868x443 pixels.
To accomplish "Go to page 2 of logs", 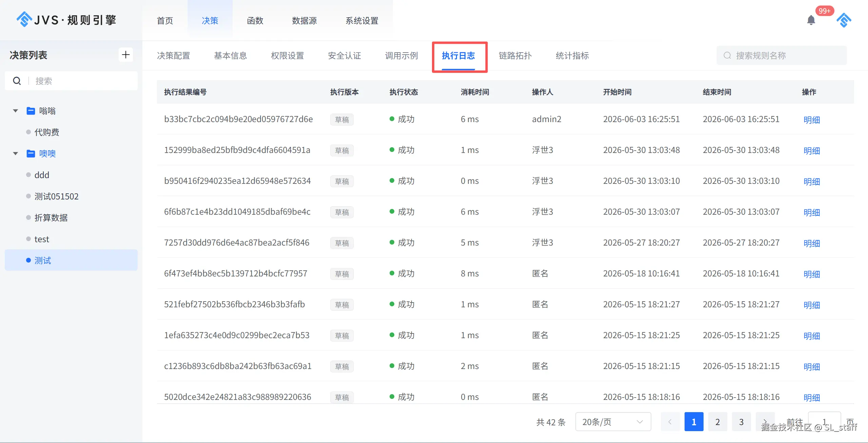I will coord(717,422).
